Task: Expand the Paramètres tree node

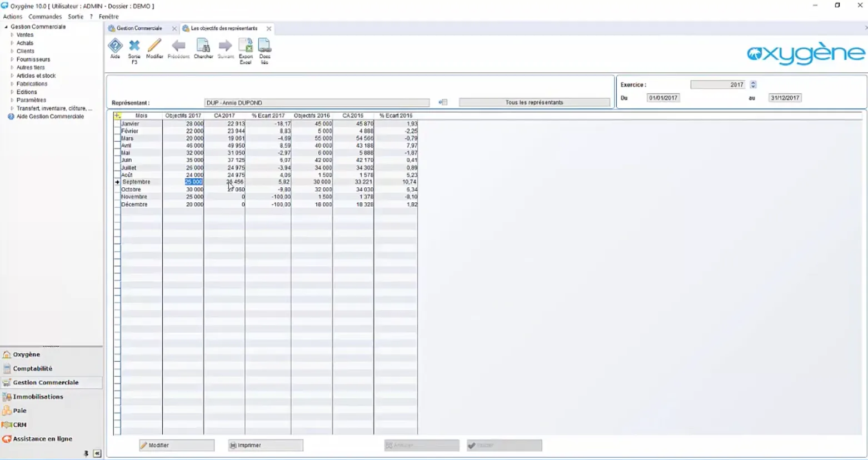Action: pos(12,100)
